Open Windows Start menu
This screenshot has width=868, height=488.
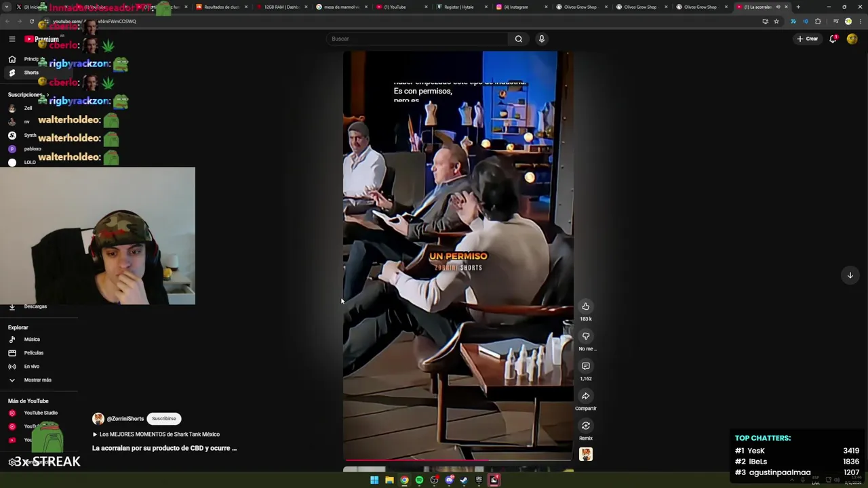374,480
